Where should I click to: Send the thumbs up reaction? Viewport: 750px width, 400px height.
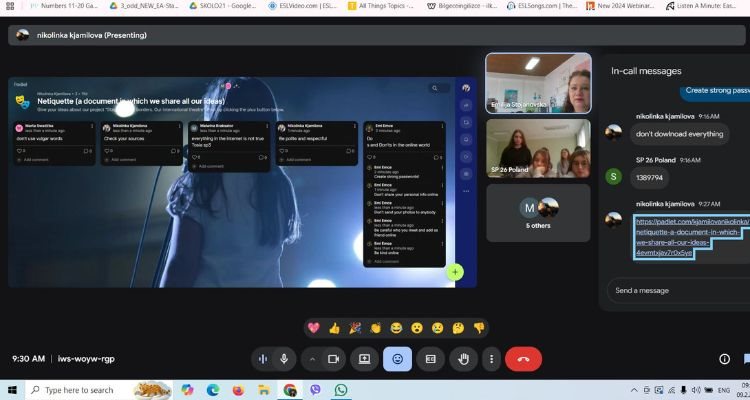tap(334, 327)
